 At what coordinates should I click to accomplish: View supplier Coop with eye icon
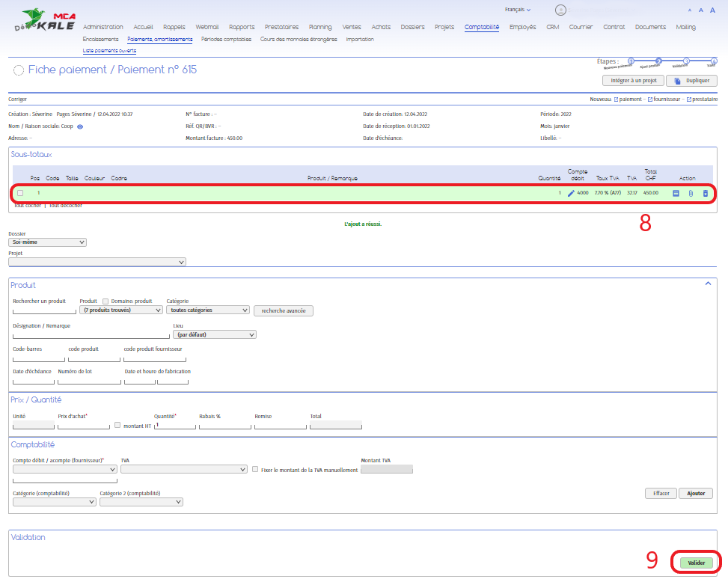click(80, 127)
